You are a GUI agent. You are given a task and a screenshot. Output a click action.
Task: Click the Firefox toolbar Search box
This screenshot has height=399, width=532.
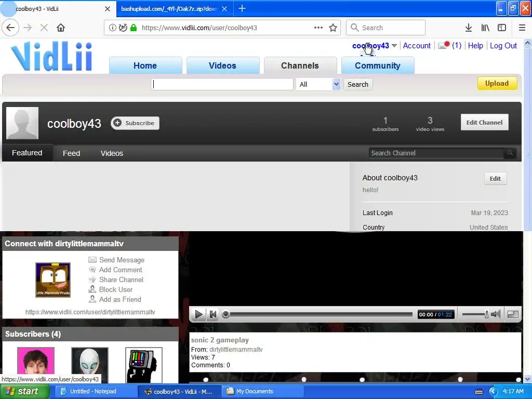tap(386, 28)
